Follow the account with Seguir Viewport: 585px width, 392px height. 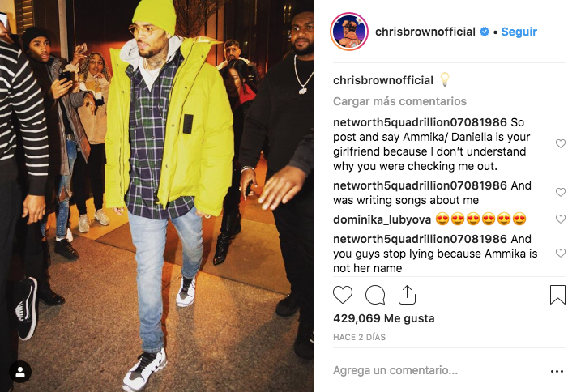coord(519,32)
